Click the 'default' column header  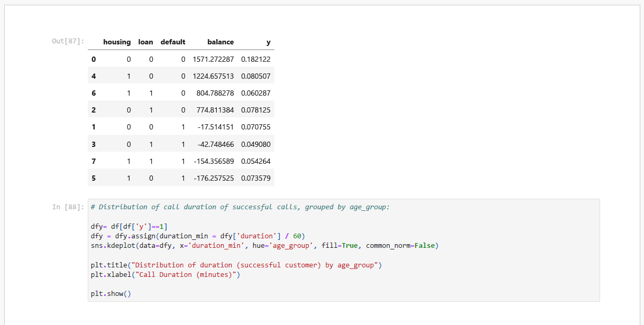[173, 42]
